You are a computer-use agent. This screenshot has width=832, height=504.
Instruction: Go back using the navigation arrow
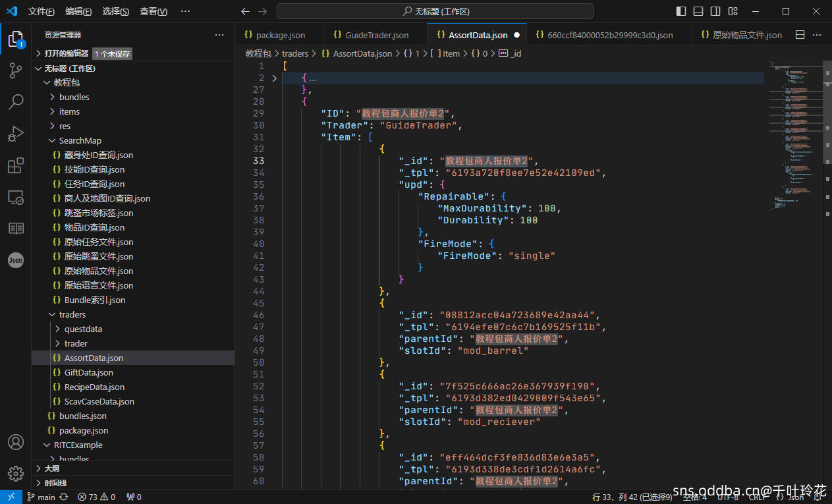[x=245, y=12]
